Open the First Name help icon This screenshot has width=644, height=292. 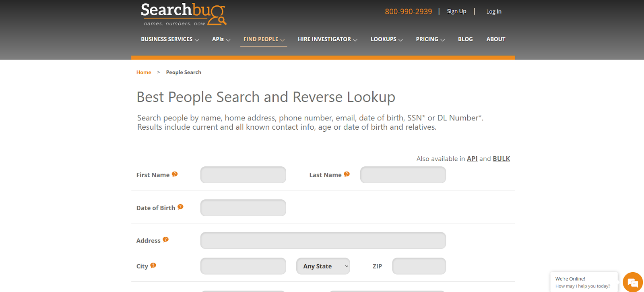pyautogui.click(x=175, y=174)
